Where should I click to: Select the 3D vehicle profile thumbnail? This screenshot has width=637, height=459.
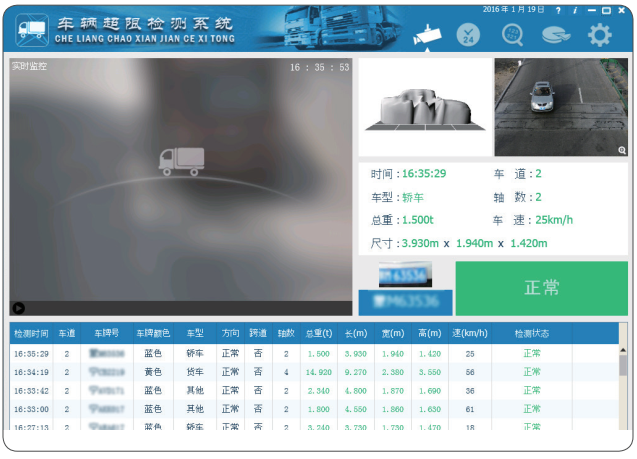pyautogui.click(x=424, y=107)
